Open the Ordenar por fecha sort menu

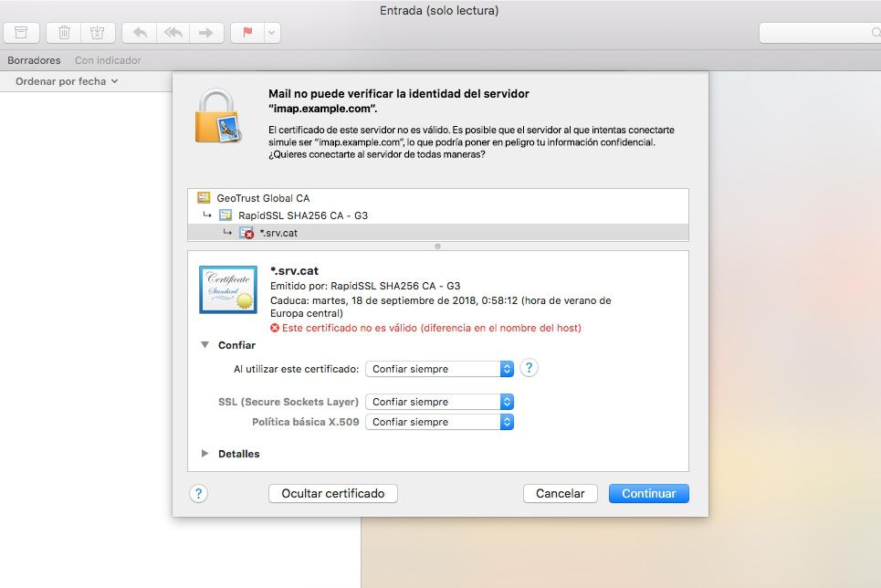pyautogui.click(x=67, y=81)
